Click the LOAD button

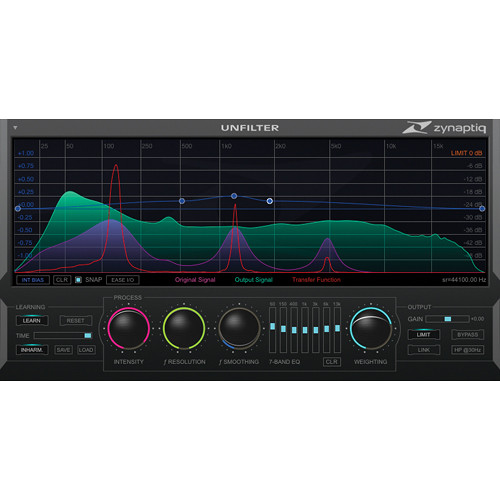click(86, 350)
